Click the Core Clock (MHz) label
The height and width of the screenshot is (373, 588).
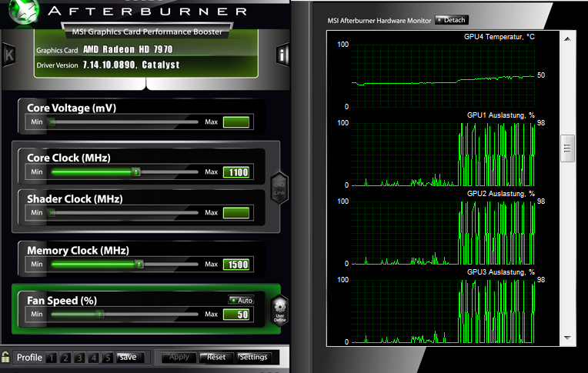pos(68,158)
